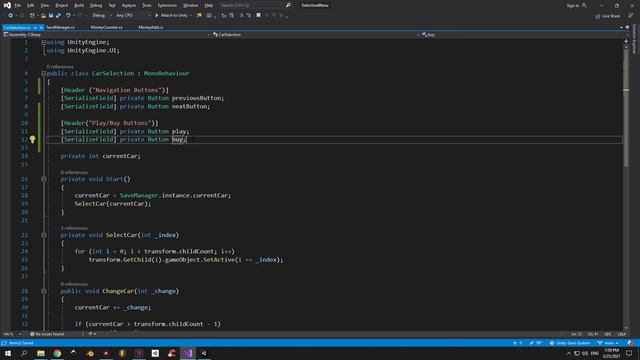Open the View menu
640x360 pixels.
[44, 5]
